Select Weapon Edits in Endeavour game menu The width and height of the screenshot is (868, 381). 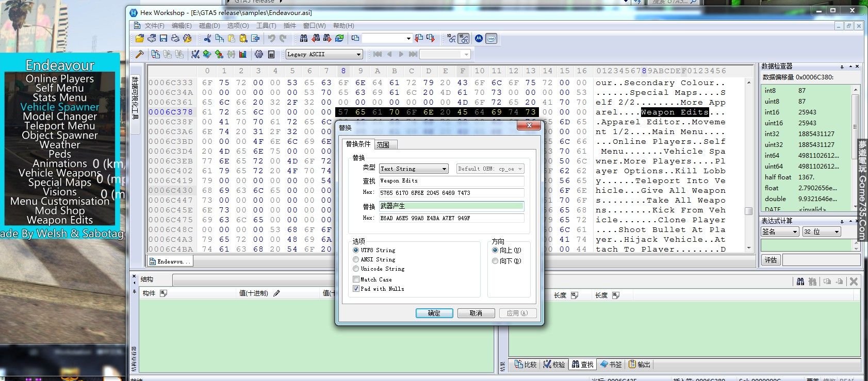pos(60,220)
